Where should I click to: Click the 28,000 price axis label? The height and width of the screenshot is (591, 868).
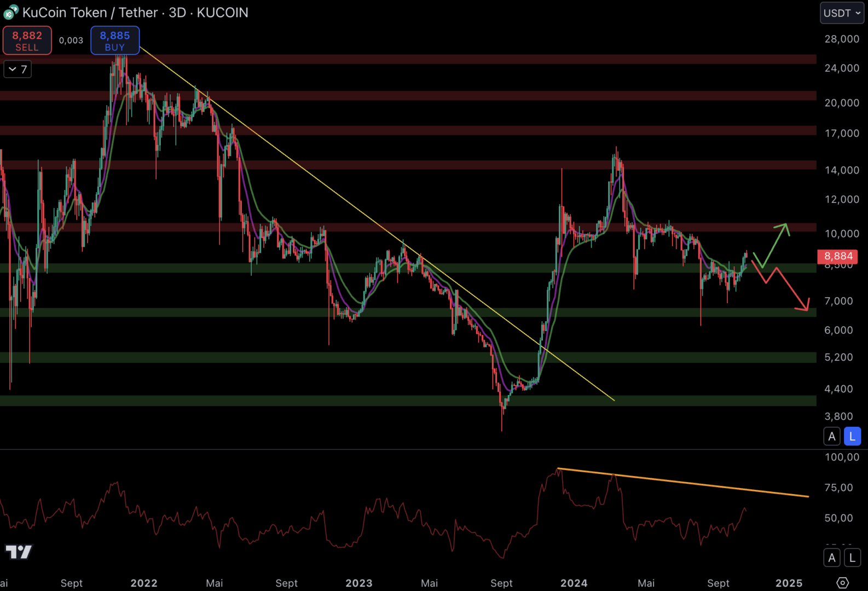[842, 39]
